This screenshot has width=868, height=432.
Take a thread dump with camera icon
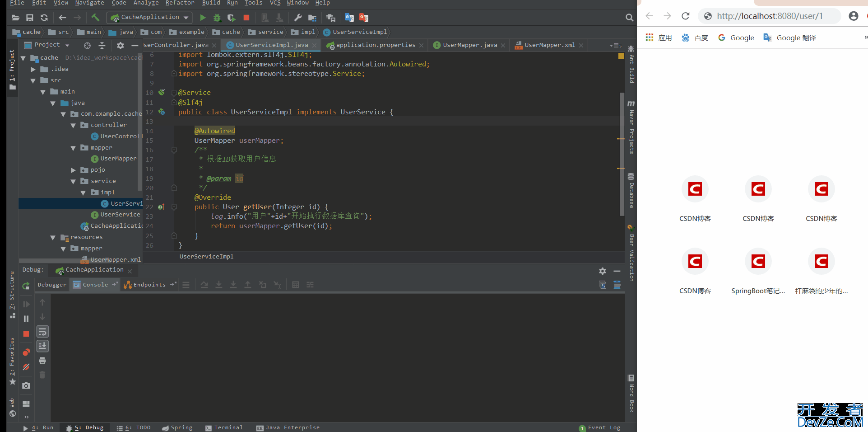point(26,385)
